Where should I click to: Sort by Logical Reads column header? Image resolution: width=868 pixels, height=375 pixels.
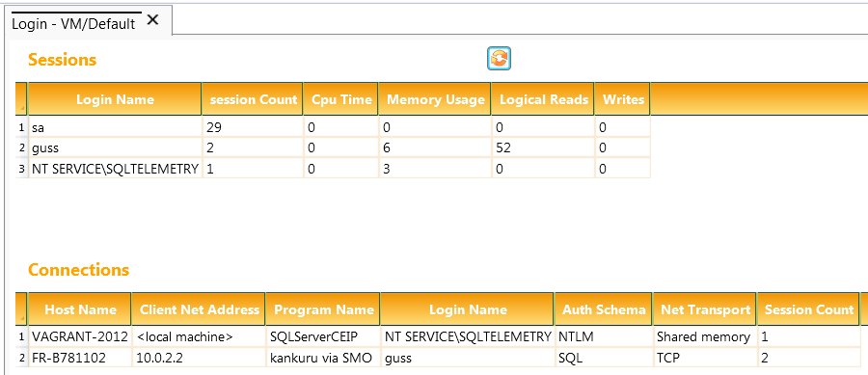[x=544, y=99]
